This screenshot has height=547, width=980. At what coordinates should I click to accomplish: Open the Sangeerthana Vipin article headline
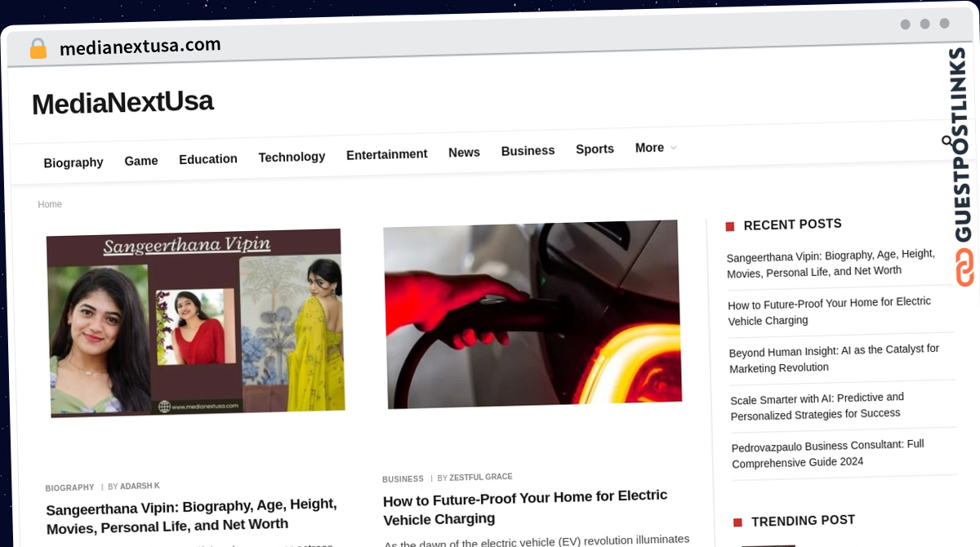click(x=192, y=515)
